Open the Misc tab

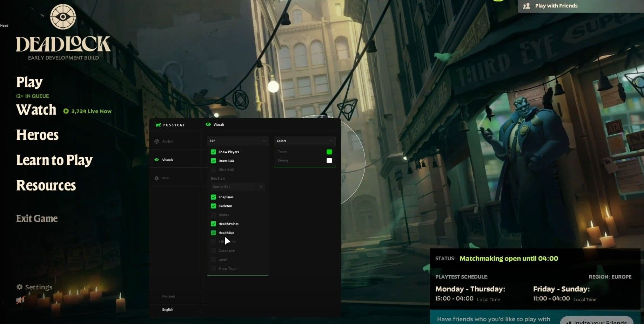click(166, 178)
